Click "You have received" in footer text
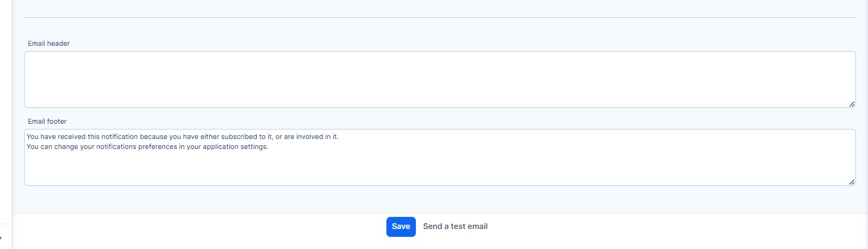This screenshot has width=868, height=249. (x=56, y=137)
